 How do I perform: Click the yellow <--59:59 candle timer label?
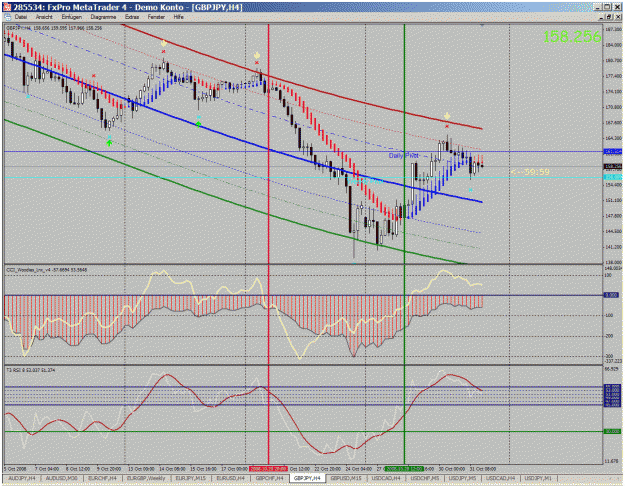[530, 172]
